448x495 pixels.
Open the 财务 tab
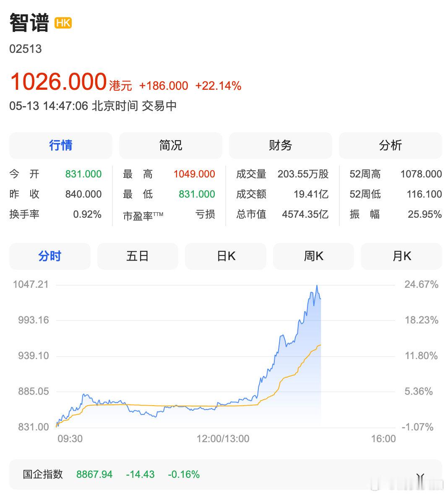(x=280, y=146)
